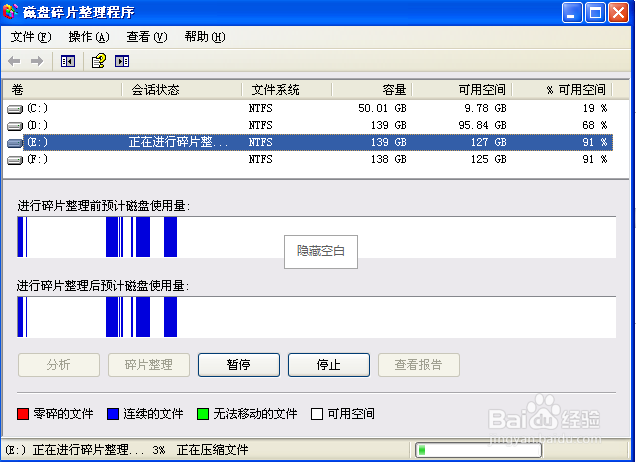Click the 50.01 GB capacity cell
This screenshot has height=462, width=636.
click(x=382, y=108)
